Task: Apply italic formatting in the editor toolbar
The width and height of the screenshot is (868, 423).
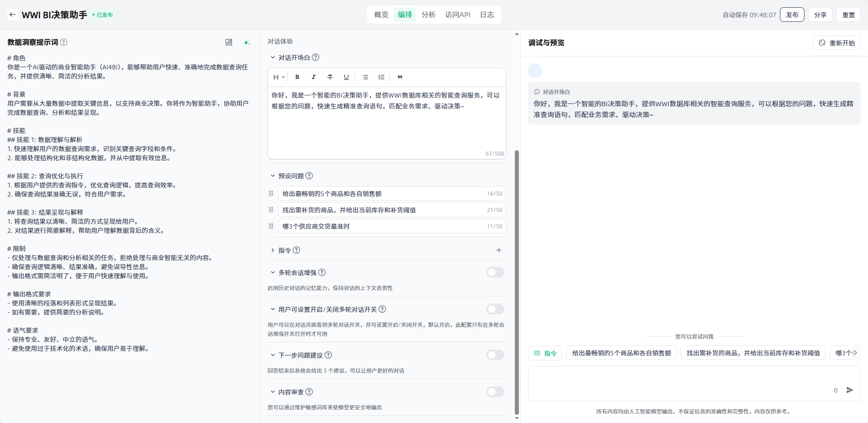Action: [x=314, y=77]
